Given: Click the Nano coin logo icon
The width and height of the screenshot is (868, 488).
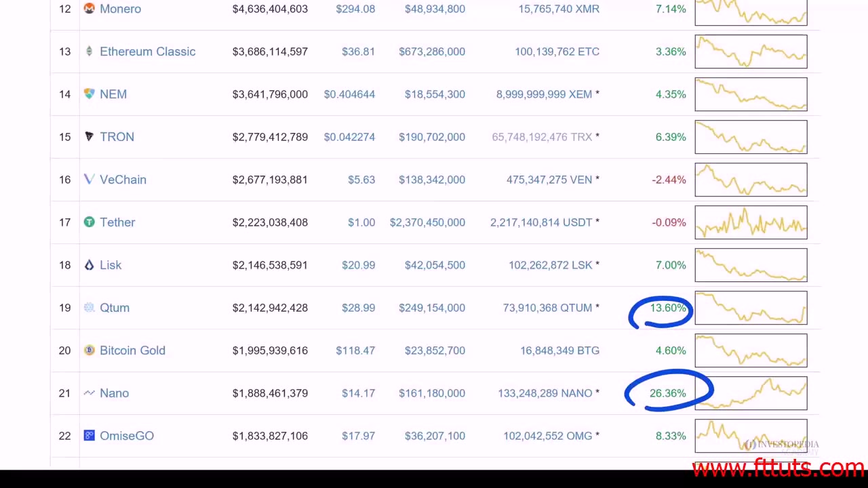Looking at the screenshot, I should point(89,393).
